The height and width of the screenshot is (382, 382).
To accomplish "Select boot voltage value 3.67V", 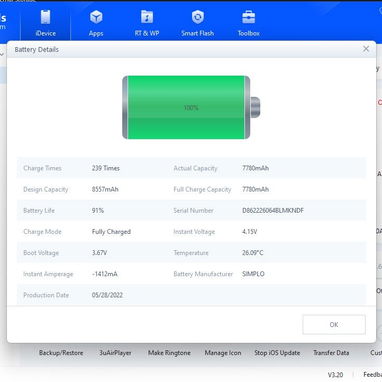I will (x=99, y=253).
